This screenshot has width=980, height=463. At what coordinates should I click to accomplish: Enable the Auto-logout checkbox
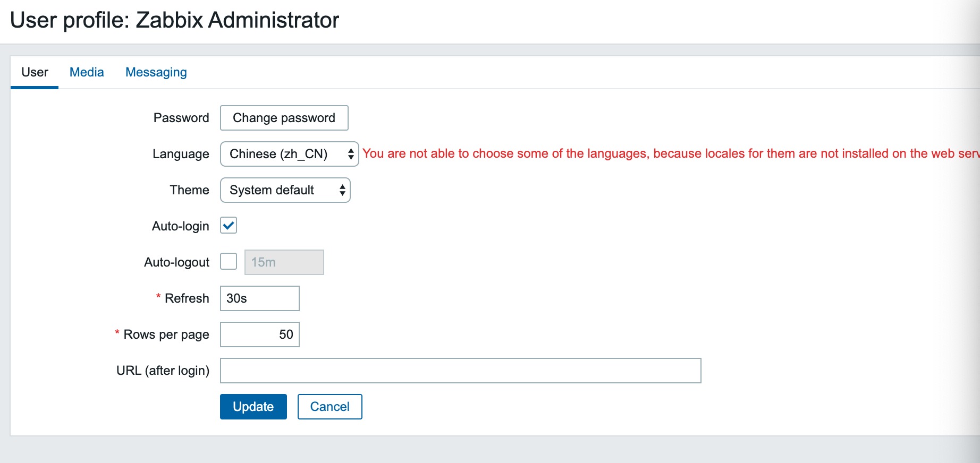pyautogui.click(x=229, y=262)
